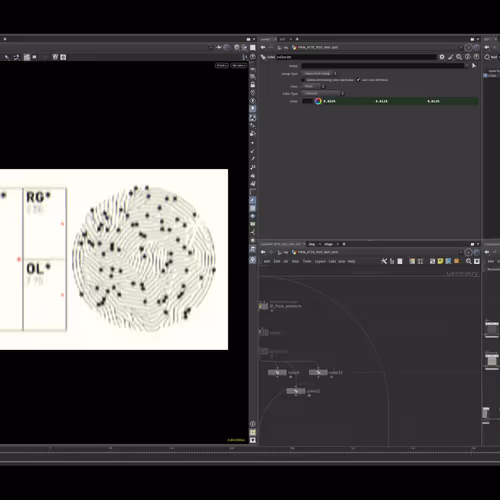Add a sticky note in network editor
The width and height of the screenshot is (500, 500).
tap(440, 261)
